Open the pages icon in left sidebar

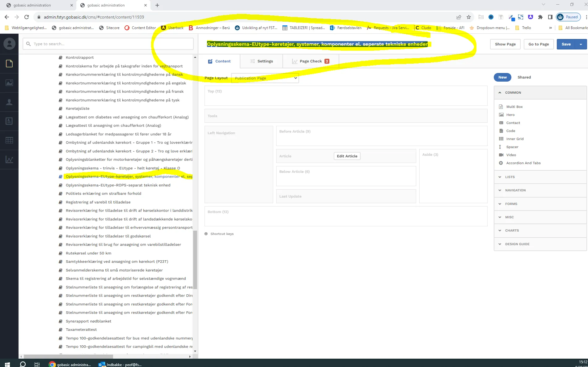(9, 64)
